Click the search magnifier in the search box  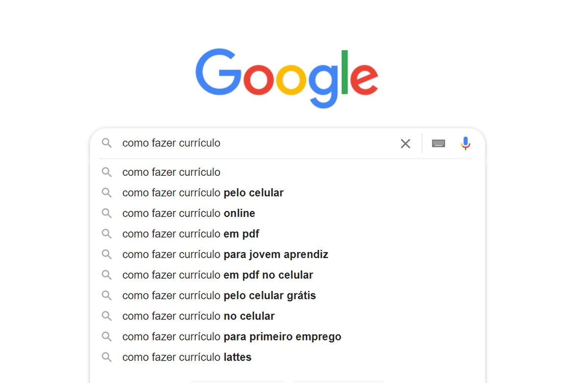106,143
